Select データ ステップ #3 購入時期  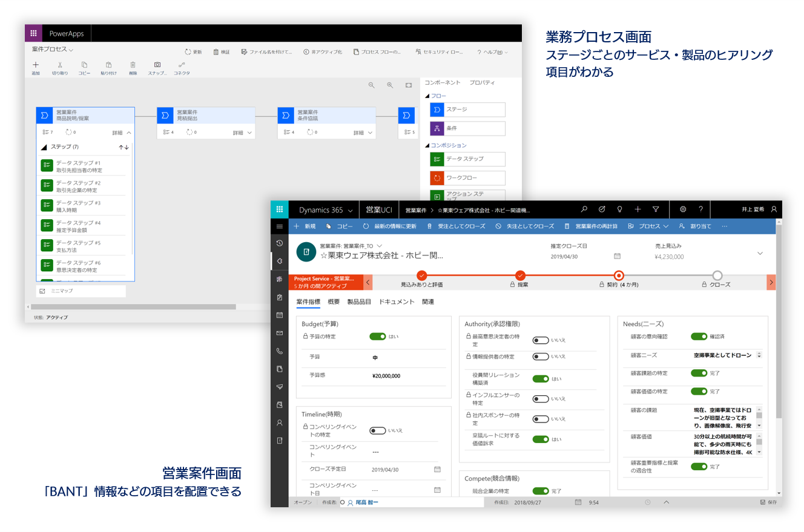click(84, 206)
